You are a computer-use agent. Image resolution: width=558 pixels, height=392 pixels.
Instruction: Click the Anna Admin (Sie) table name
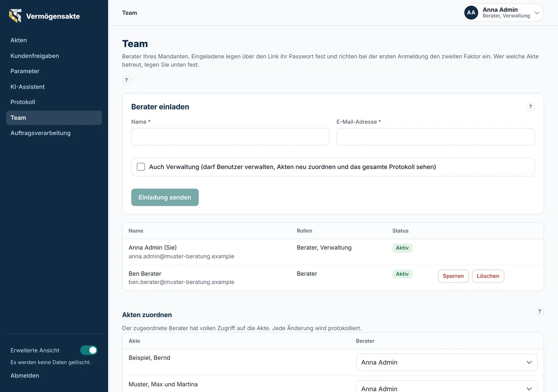[153, 248]
